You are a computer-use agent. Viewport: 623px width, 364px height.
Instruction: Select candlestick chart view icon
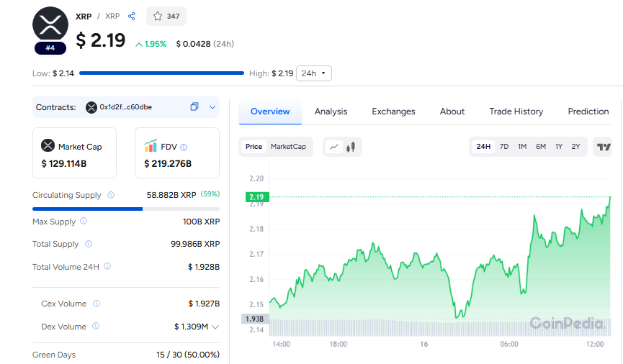351,147
